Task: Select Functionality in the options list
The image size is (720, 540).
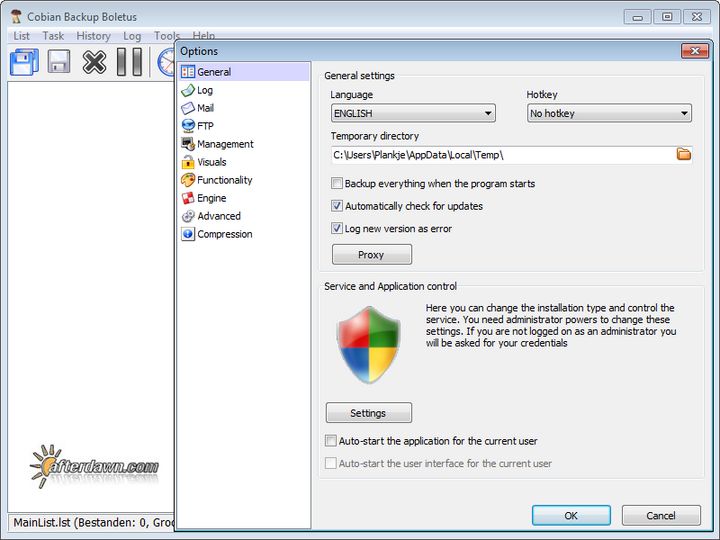Action: 244,180
